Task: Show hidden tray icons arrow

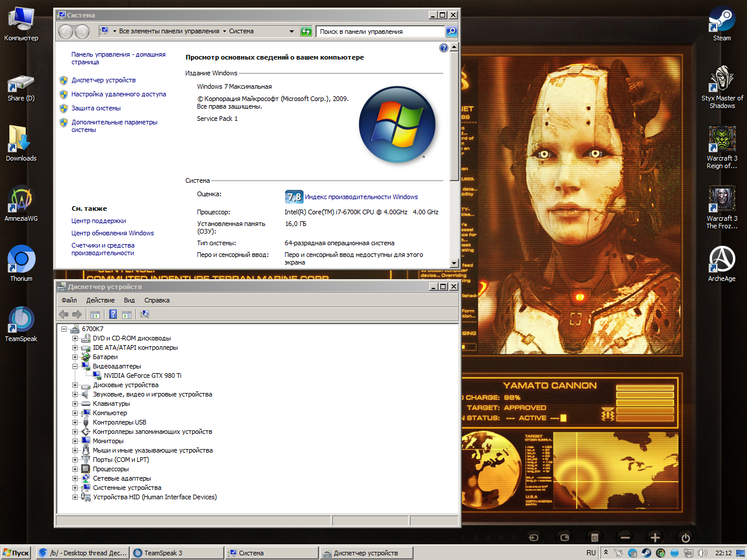Action: coord(606,552)
